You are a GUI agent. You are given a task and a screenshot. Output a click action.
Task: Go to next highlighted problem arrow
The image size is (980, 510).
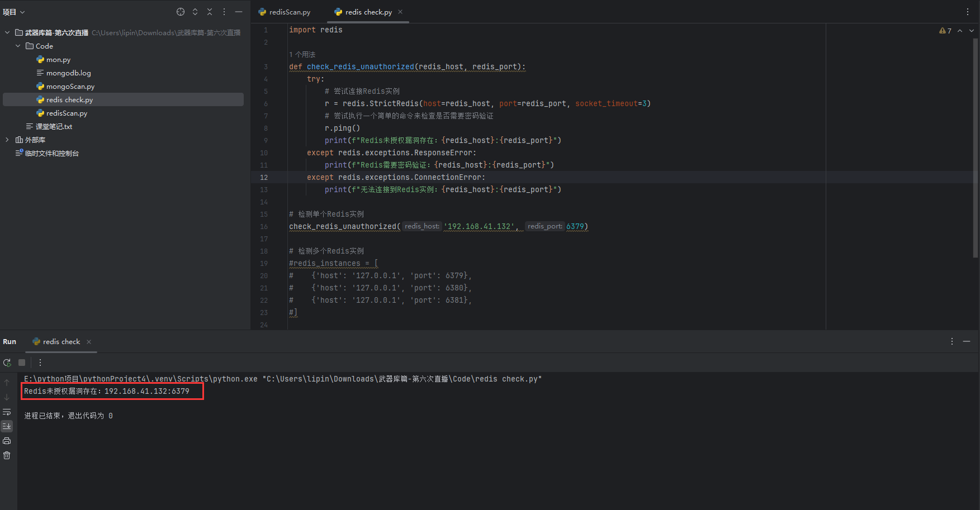point(972,31)
